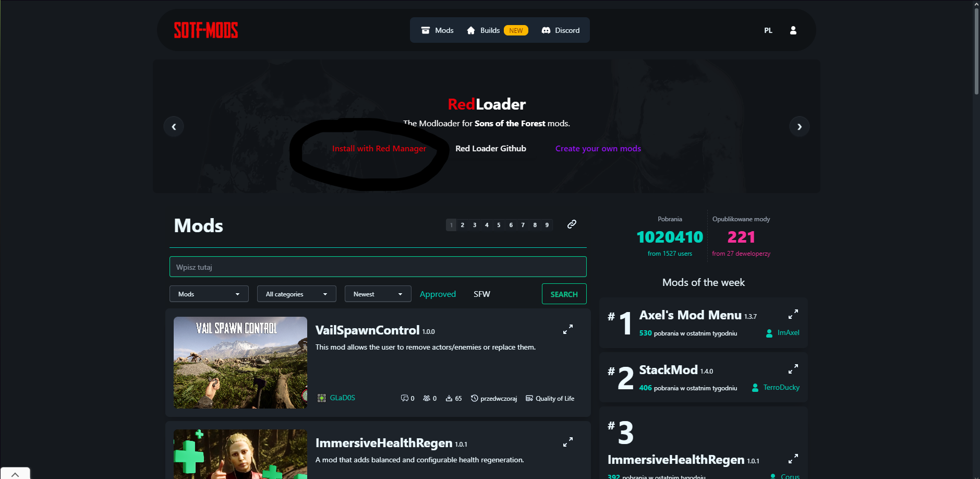Open the Mods navigation item

tap(438, 30)
